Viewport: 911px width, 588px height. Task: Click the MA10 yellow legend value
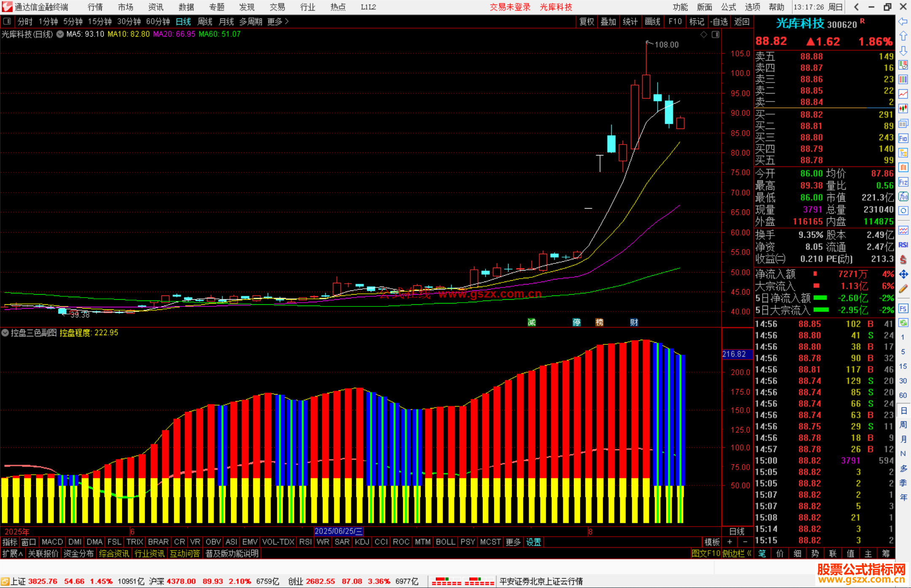pyautogui.click(x=129, y=34)
